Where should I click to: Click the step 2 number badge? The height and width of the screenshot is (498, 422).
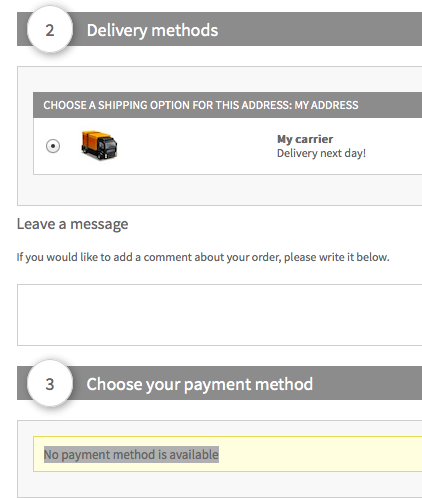(50, 30)
